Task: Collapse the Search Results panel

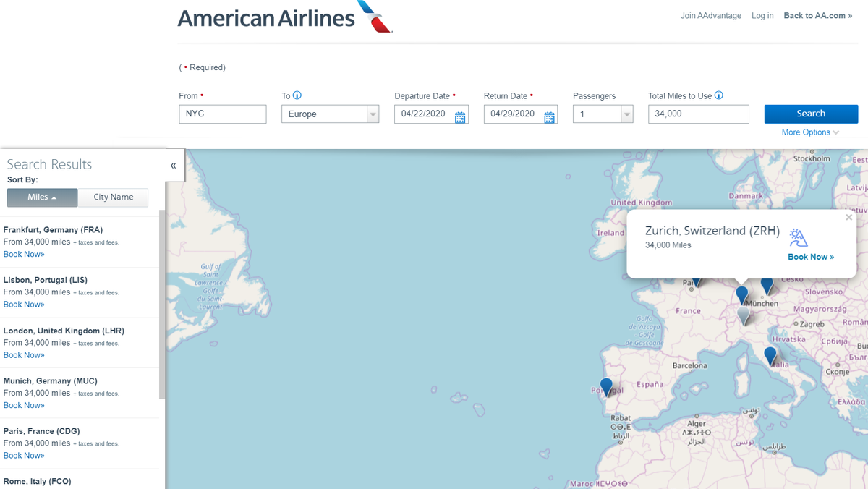Action: [173, 165]
